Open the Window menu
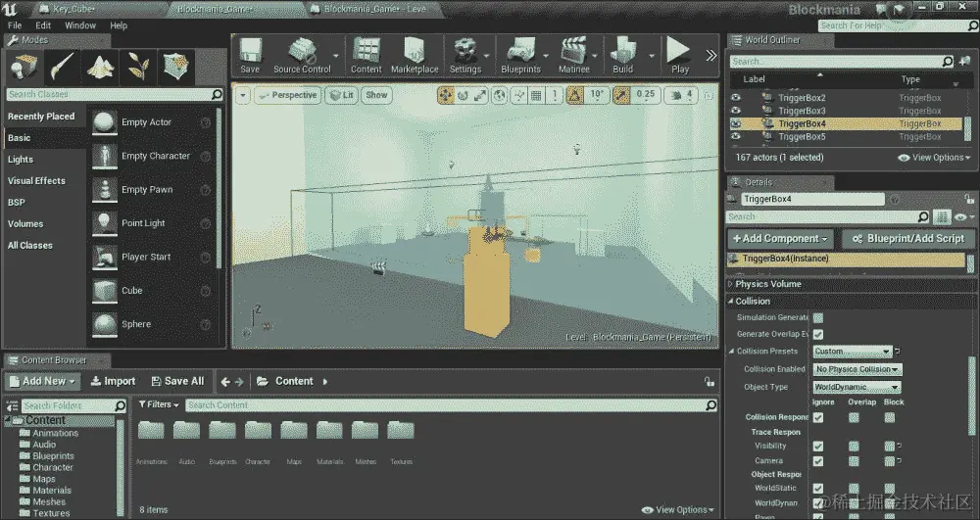This screenshot has height=520, width=980. click(x=80, y=25)
